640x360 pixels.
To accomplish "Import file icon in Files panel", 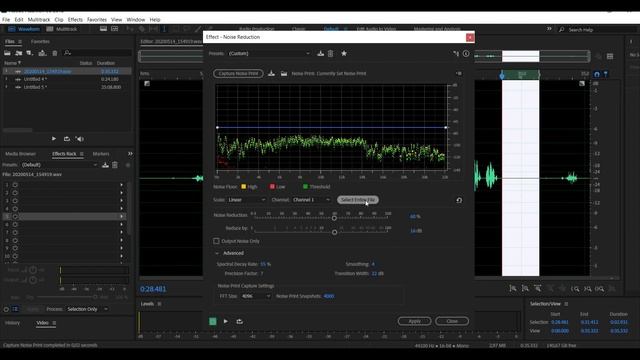I will click(19, 53).
